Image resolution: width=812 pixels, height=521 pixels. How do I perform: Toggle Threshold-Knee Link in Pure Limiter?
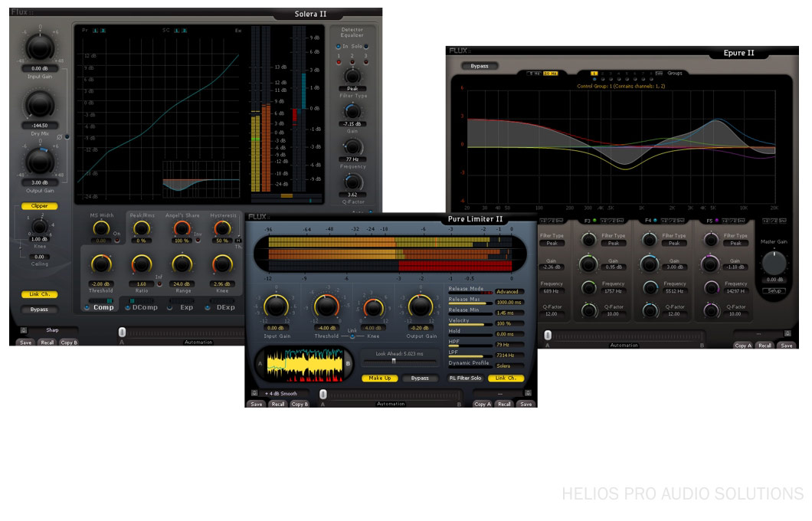(352, 336)
